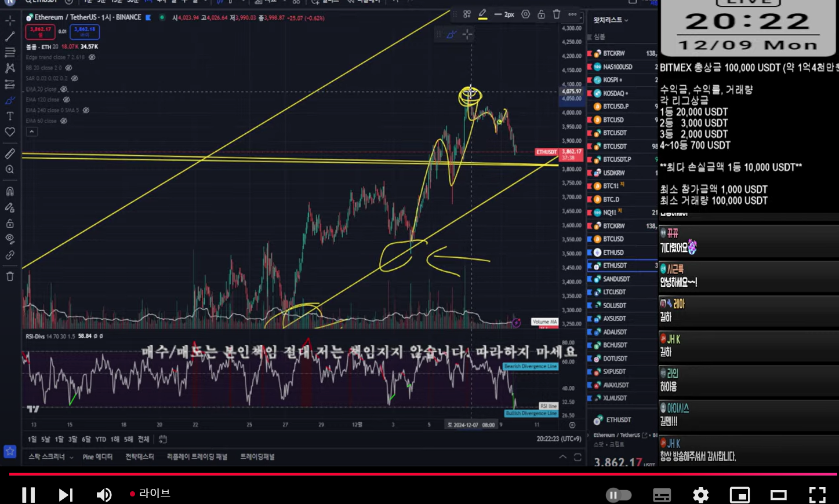Open the heart icons tool
839x504 pixels.
pos(10,132)
